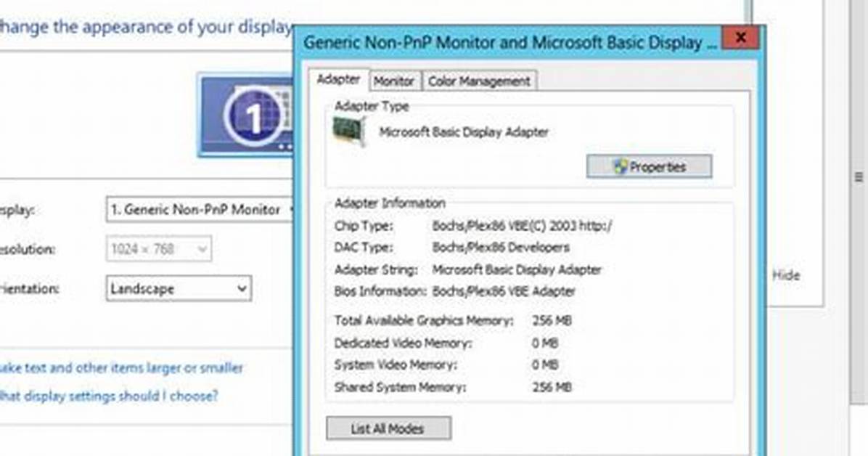Click the 'Change the appearance of your display' heading
Viewport: 868px width, 456px height.
pyautogui.click(x=146, y=27)
